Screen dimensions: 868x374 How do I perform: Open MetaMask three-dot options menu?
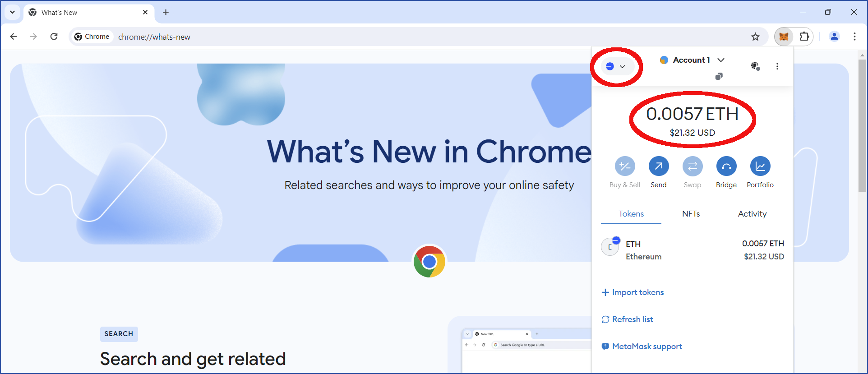pyautogui.click(x=777, y=66)
